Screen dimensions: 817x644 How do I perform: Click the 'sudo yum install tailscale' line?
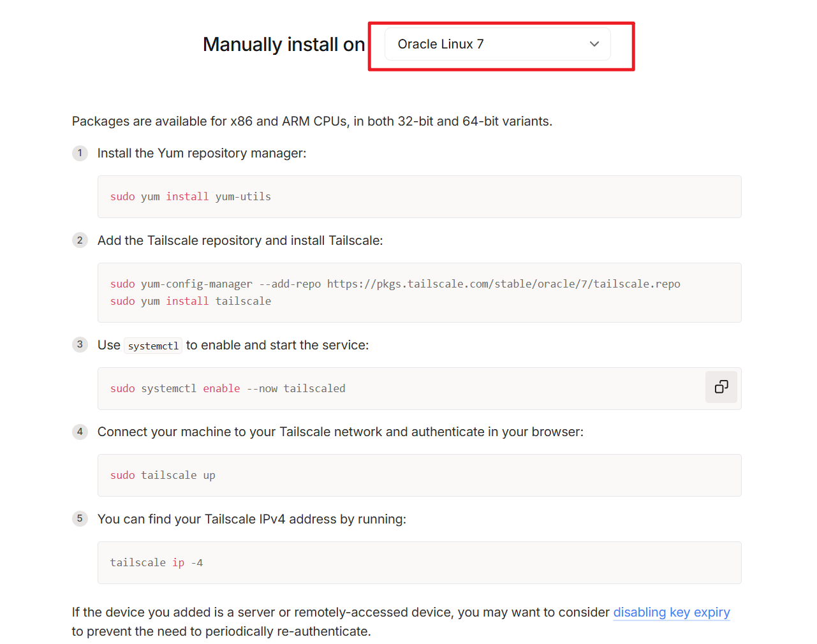pyautogui.click(x=190, y=301)
